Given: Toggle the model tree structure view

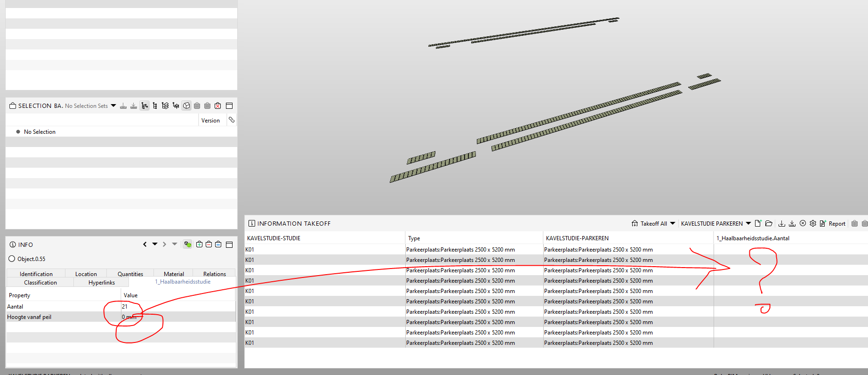Looking at the screenshot, I should click(145, 106).
